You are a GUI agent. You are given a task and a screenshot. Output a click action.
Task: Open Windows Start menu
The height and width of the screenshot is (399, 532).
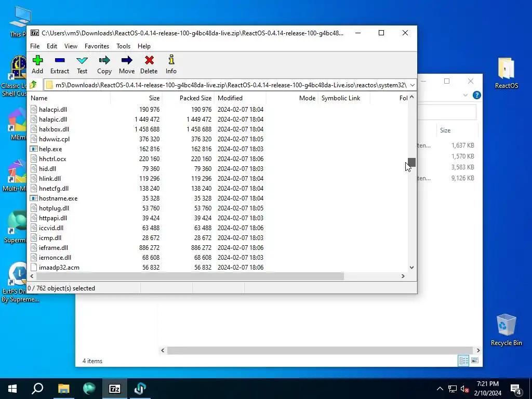pos(12,389)
